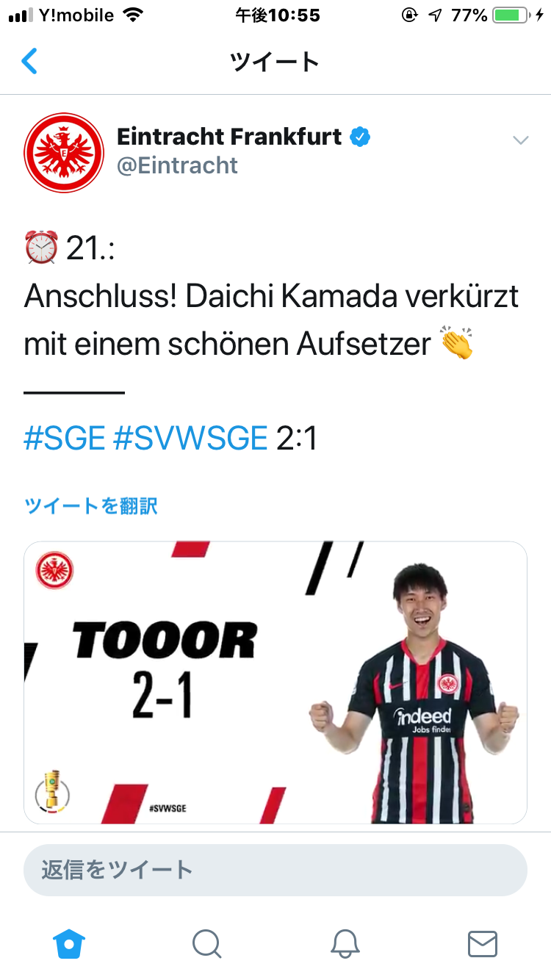
Task: Tap the battery indicator in status bar
Action: point(513,15)
